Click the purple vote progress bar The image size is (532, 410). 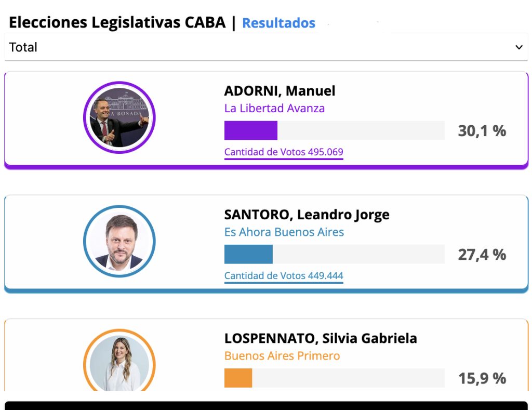tap(251, 130)
